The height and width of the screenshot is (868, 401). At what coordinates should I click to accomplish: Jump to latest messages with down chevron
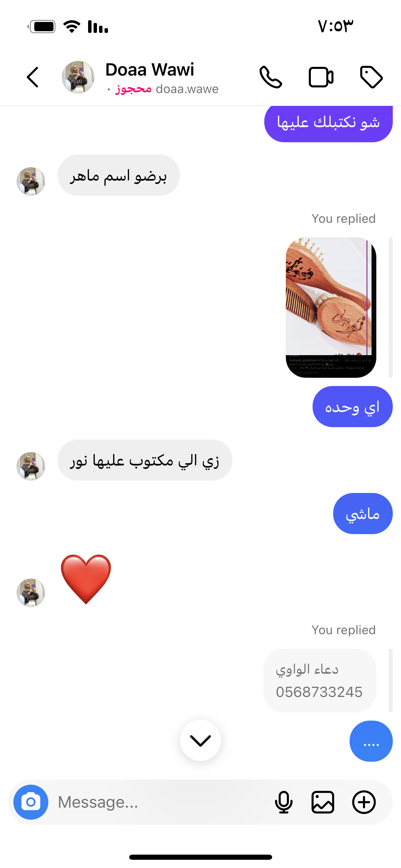click(200, 740)
